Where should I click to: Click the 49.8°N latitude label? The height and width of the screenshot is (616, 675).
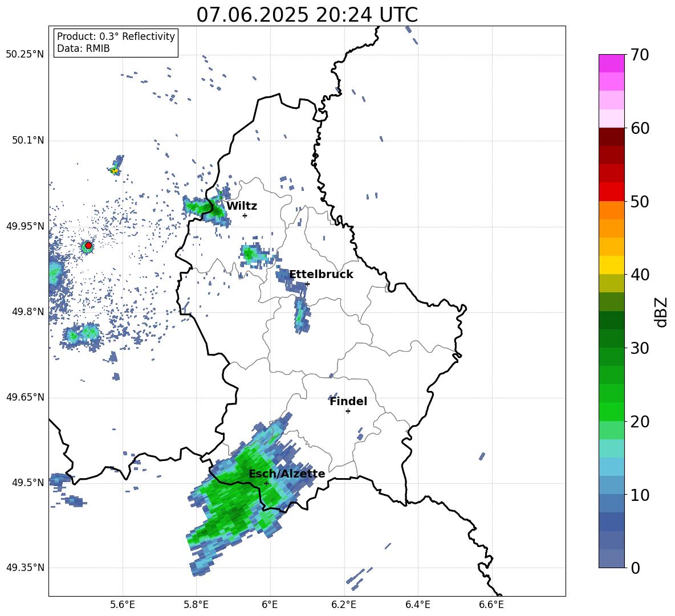pos(28,312)
